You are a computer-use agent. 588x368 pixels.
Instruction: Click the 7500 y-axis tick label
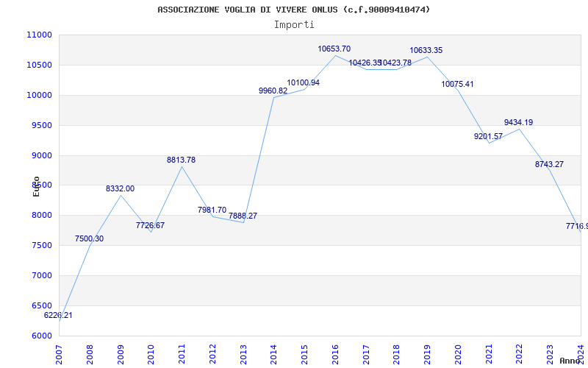(x=42, y=246)
